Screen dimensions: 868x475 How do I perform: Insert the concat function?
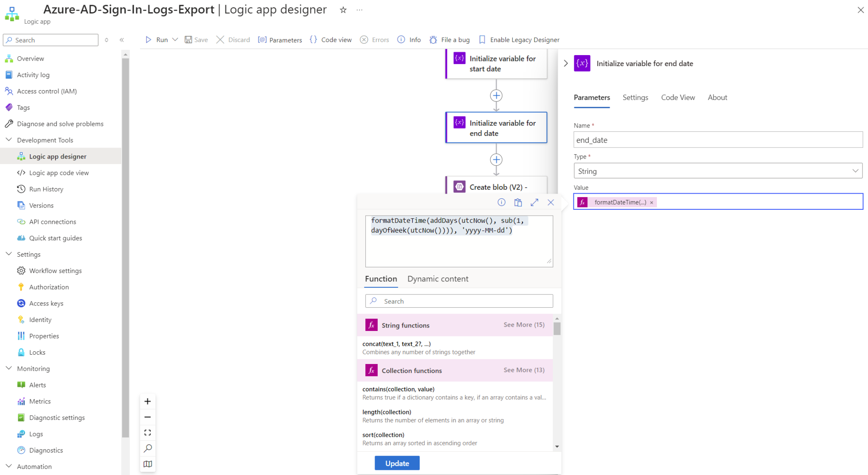pyautogui.click(x=455, y=348)
